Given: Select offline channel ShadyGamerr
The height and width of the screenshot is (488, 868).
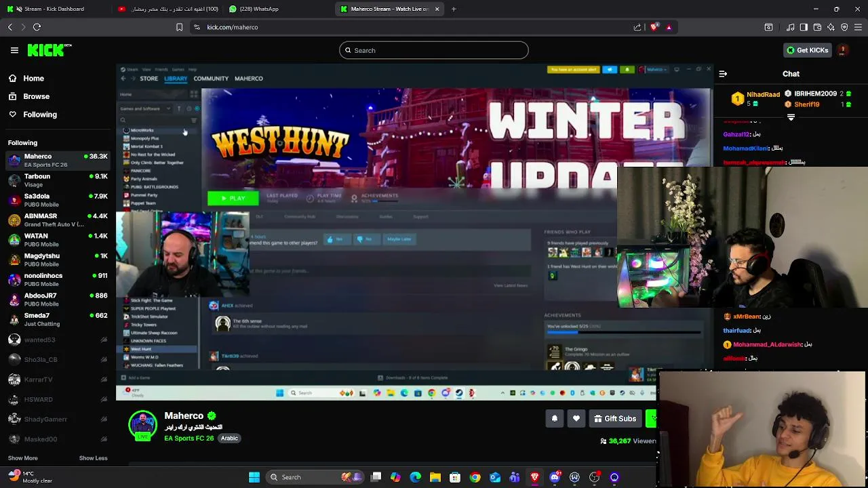Looking at the screenshot, I should click(58, 419).
